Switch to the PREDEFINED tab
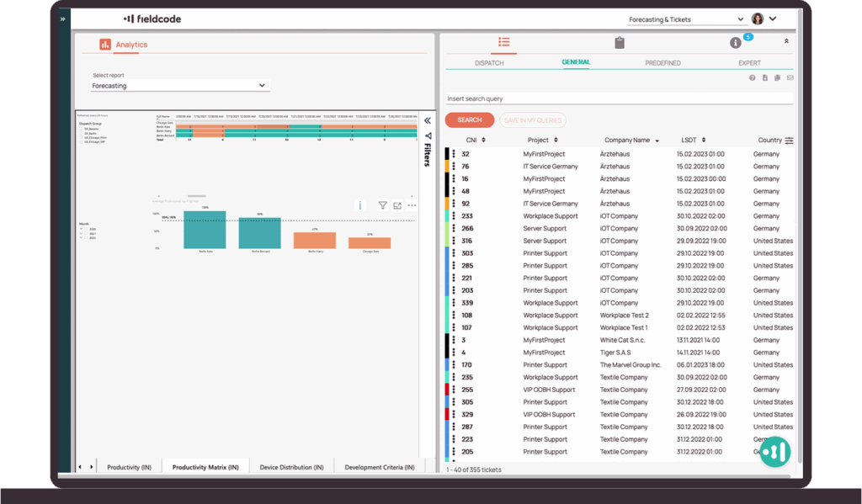 coord(662,63)
